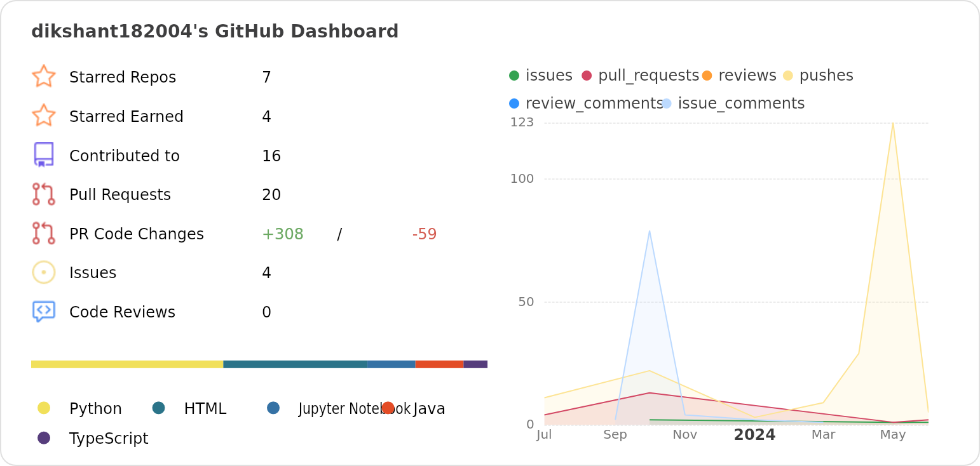The width and height of the screenshot is (980, 466).
Task: Click the Starred Repos label
Action: pyautogui.click(x=123, y=77)
